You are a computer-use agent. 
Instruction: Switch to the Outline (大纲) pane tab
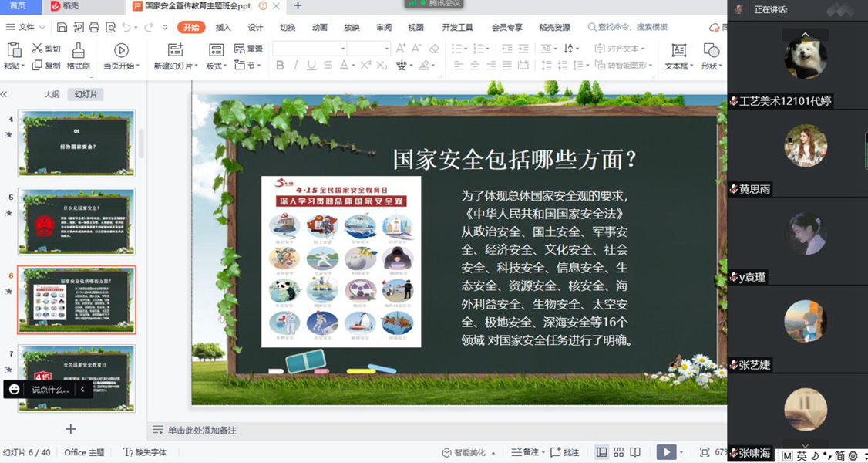pyautogui.click(x=52, y=94)
